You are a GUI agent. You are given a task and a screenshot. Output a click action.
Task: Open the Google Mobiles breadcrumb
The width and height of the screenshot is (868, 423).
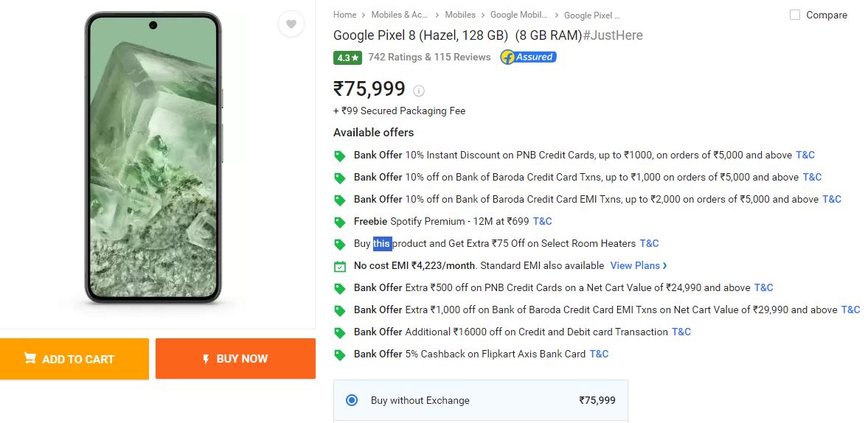point(519,15)
